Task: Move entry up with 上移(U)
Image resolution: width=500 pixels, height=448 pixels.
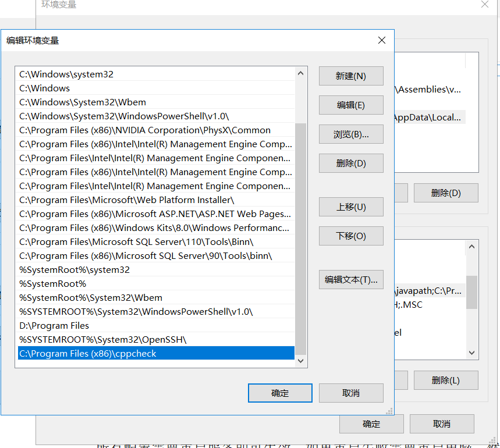Action: (351, 207)
